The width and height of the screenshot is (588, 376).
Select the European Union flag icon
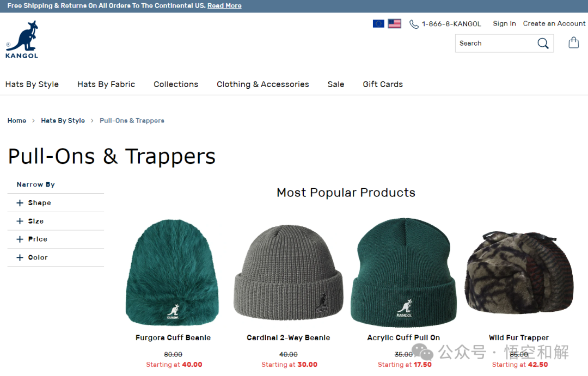[378, 23]
